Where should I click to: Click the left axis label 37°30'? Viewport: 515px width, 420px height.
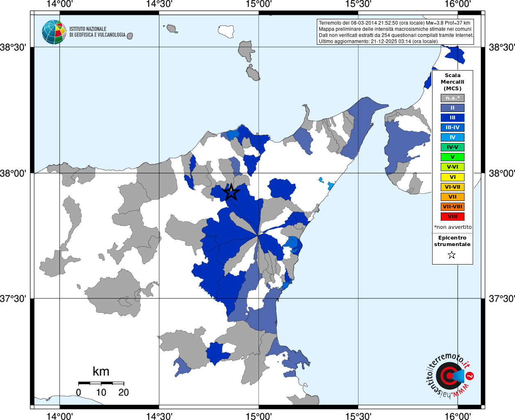[13, 299]
